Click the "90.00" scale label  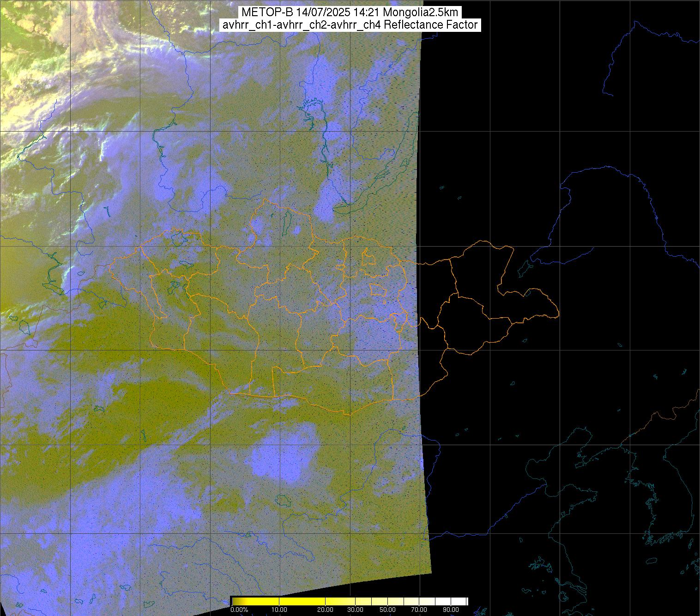pos(451,610)
